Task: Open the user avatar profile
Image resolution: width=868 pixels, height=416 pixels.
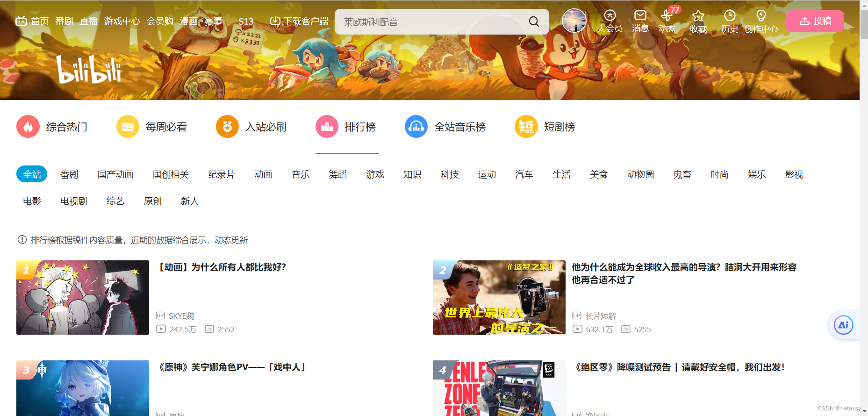Action: 574,21
